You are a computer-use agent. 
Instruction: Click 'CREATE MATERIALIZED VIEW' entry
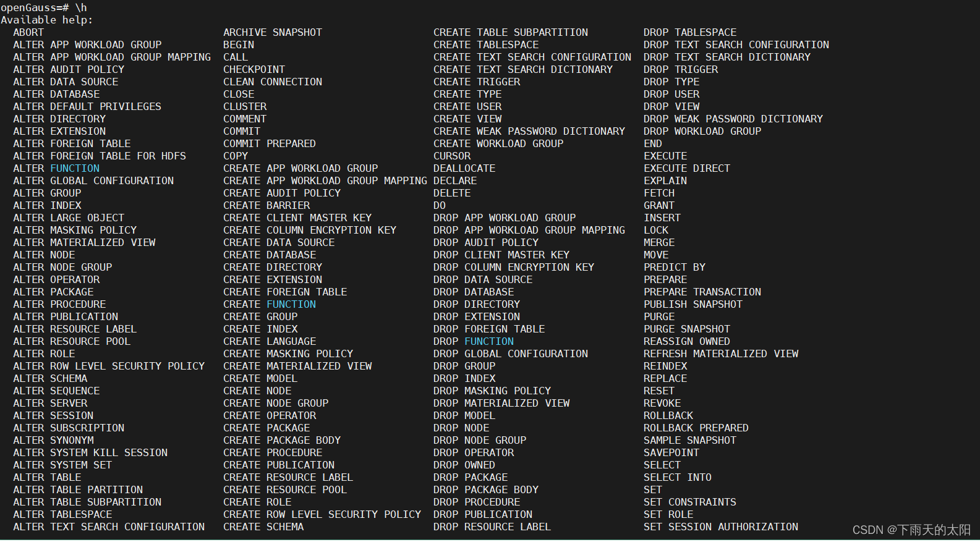(297, 366)
